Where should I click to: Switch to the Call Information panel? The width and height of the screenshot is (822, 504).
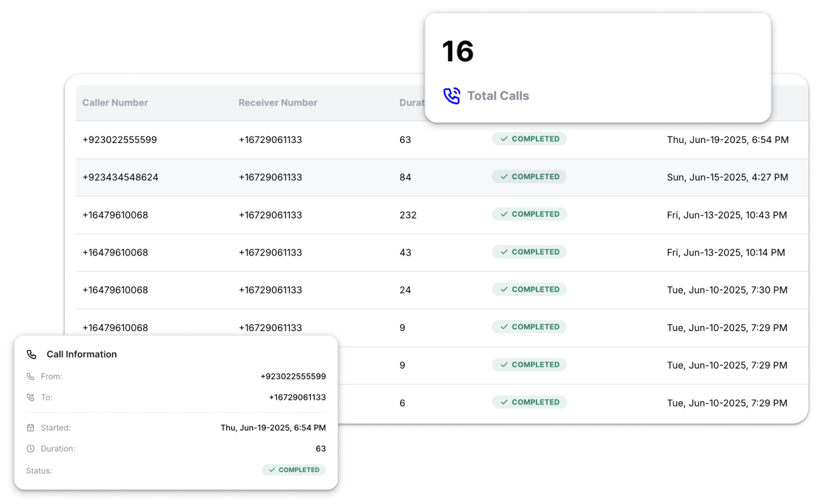pyautogui.click(x=80, y=353)
